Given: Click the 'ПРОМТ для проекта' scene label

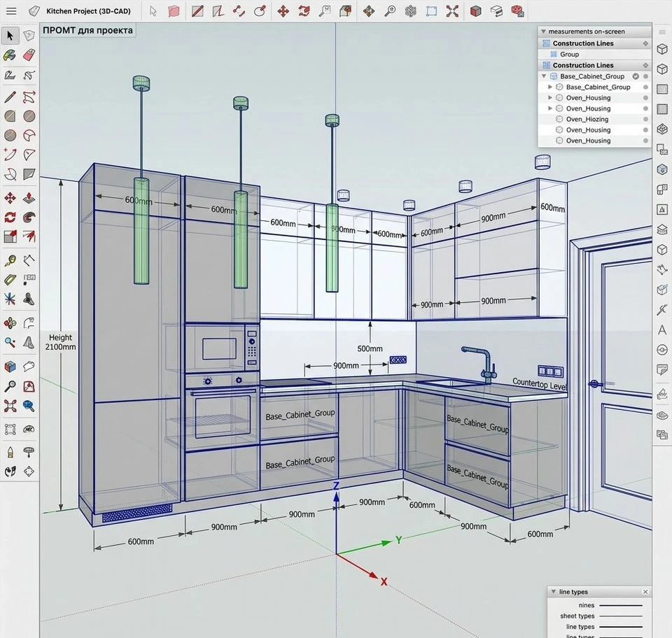Looking at the screenshot, I should tap(88, 30).
